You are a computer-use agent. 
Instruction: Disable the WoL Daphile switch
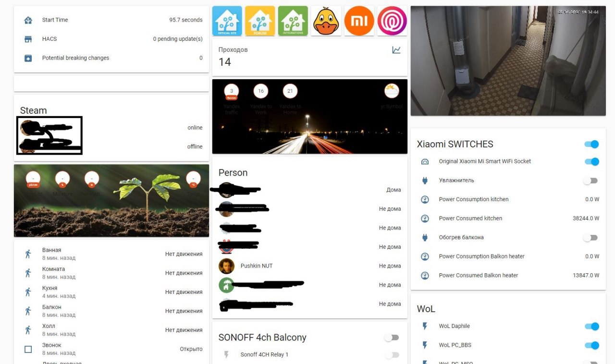pyautogui.click(x=591, y=327)
